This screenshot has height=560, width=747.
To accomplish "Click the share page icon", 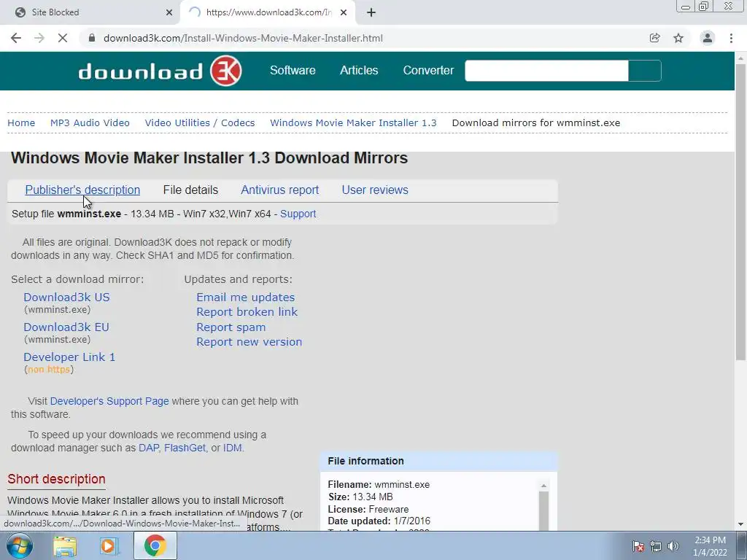I will (x=654, y=38).
